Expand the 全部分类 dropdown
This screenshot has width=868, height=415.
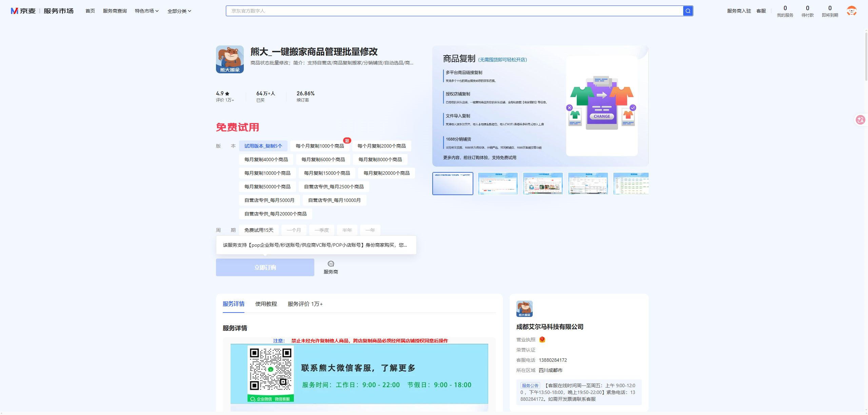pyautogui.click(x=179, y=11)
